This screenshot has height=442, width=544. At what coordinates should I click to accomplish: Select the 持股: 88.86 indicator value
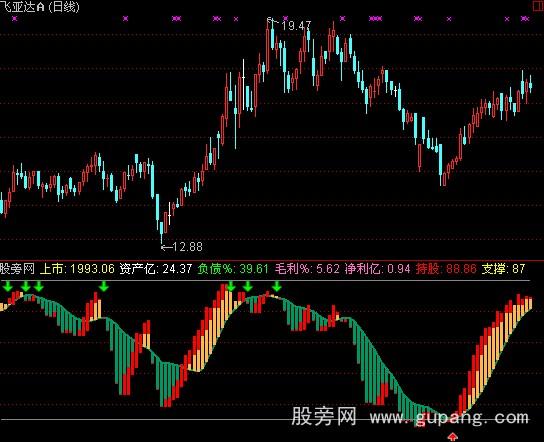(446, 269)
